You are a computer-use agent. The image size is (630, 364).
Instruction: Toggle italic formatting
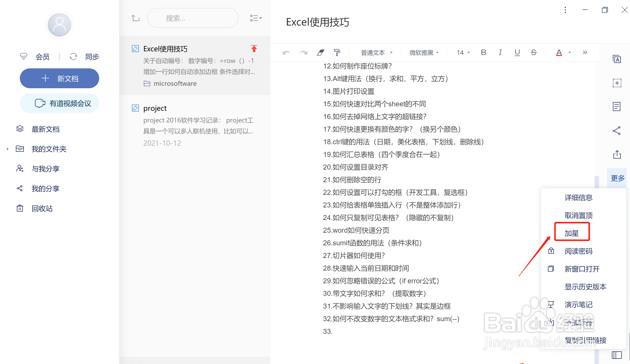click(500, 52)
